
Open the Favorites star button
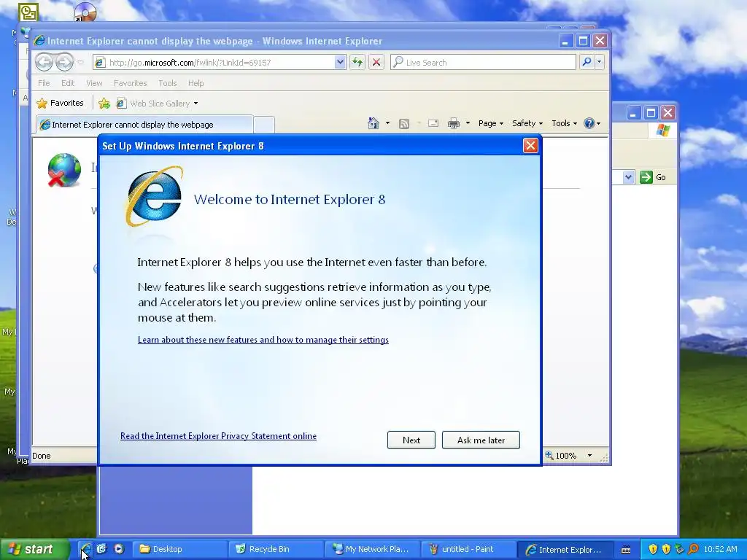click(60, 103)
